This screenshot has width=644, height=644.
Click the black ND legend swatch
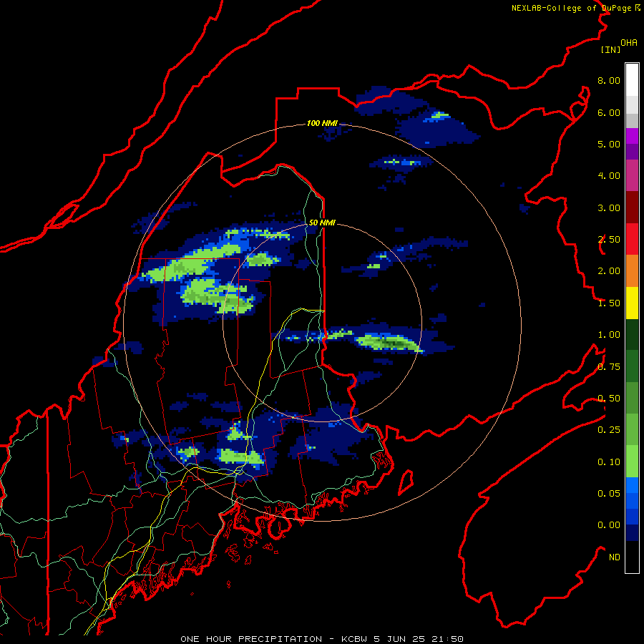coord(632,557)
